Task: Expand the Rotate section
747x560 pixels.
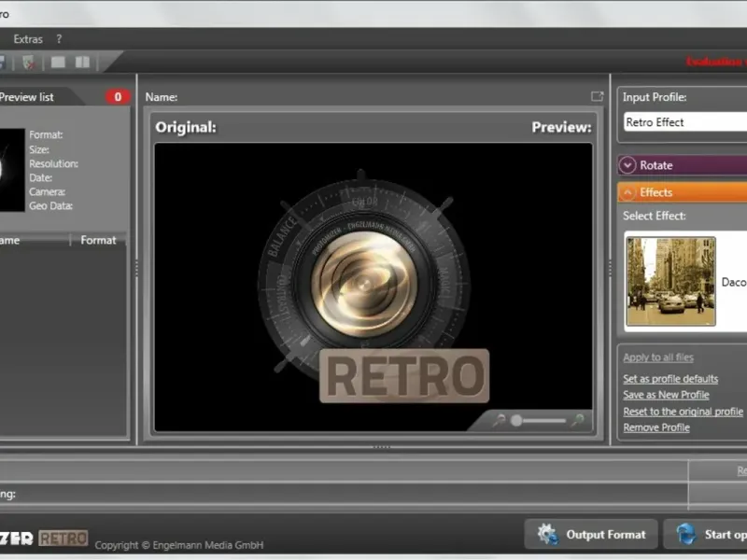Action: coord(683,165)
